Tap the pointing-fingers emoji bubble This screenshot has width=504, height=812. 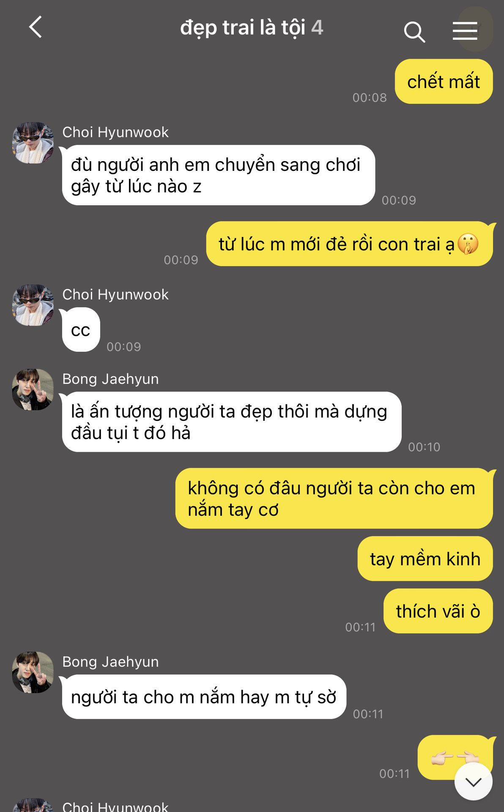(455, 758)
